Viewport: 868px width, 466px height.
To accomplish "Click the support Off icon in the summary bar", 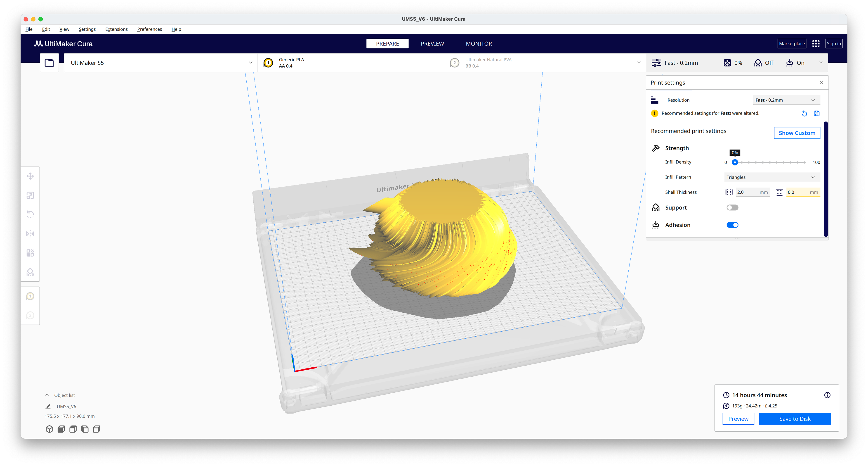I will 758,63.
